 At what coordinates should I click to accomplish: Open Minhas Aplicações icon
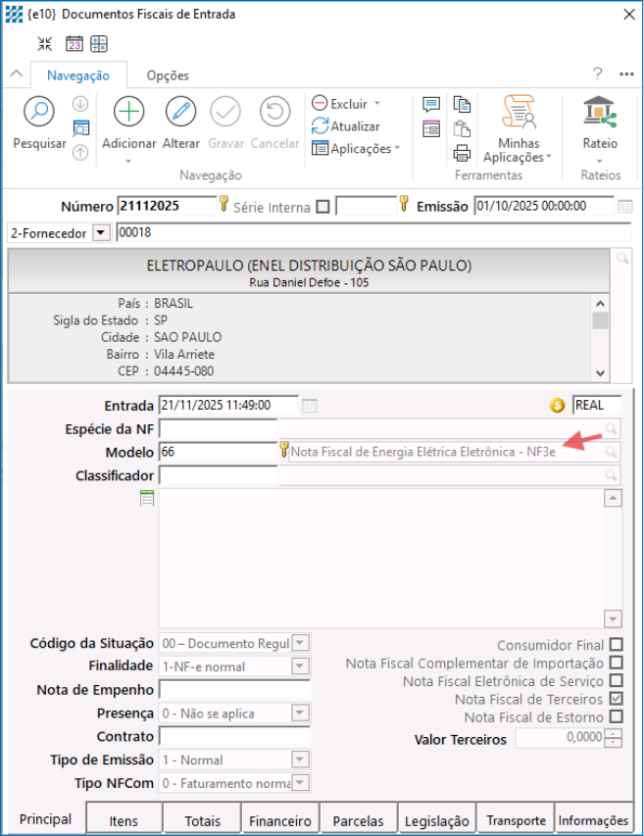[x=518, y=114]
